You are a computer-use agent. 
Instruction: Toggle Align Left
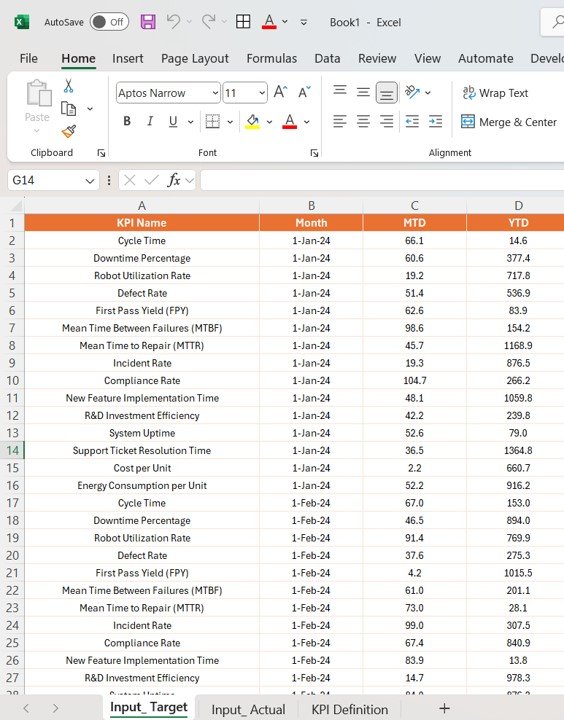[x=340, y=122]
